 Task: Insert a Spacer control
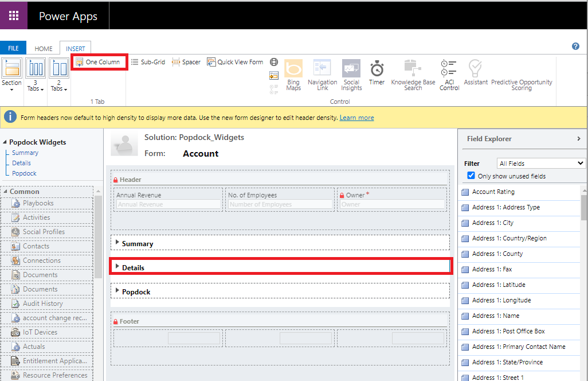186,62
